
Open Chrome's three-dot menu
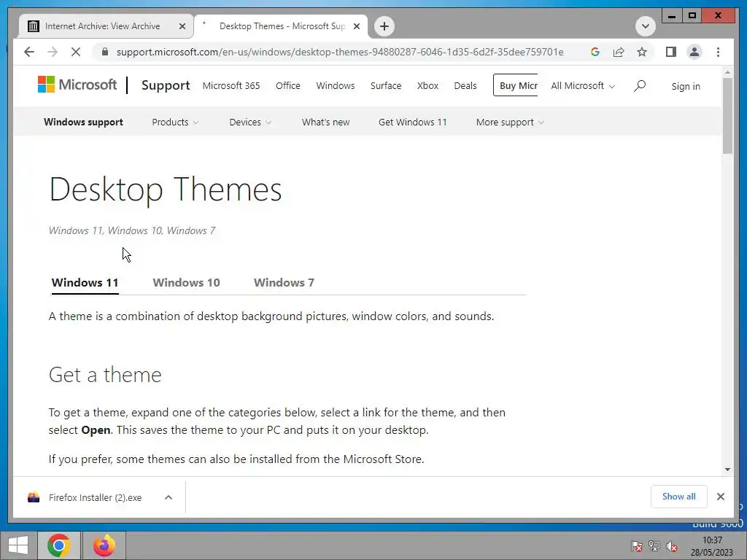coord(718,52)
